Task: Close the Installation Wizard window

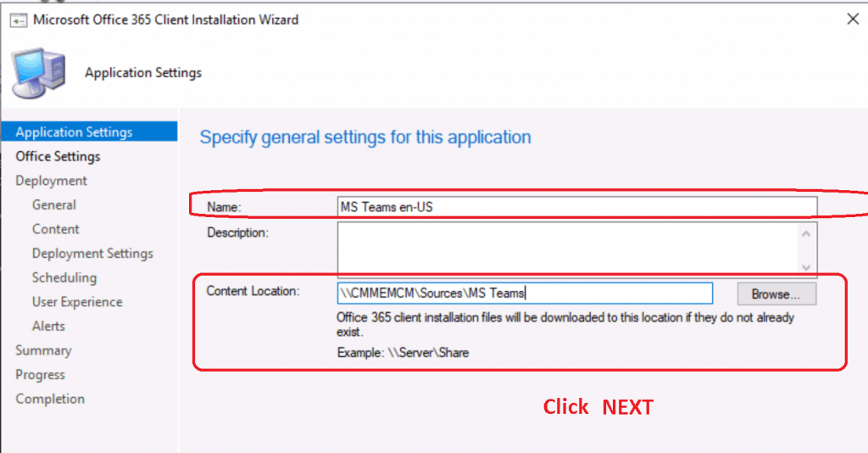Action: (853, 19)
